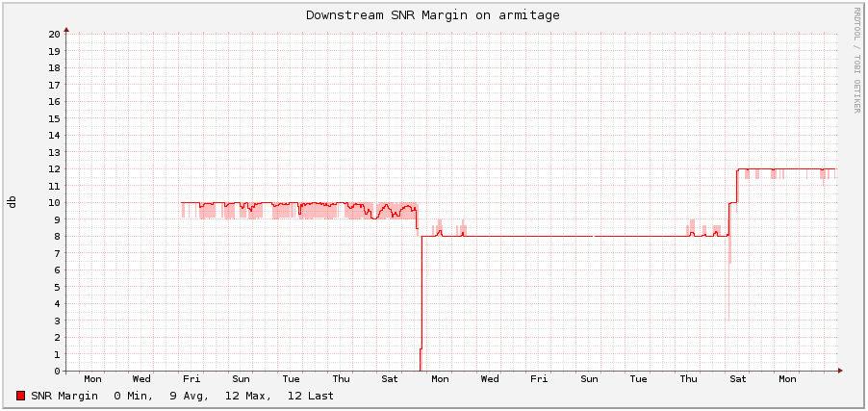This screenshot has width=868, height=411.
Task: Click the y-axis label '20'
Action: coord(54,34)
